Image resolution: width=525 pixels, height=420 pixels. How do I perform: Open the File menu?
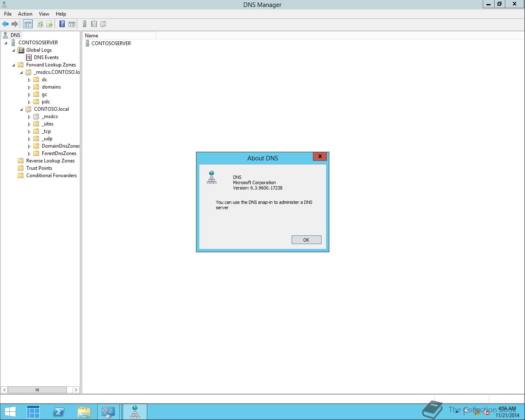click(x=8, y=14)
